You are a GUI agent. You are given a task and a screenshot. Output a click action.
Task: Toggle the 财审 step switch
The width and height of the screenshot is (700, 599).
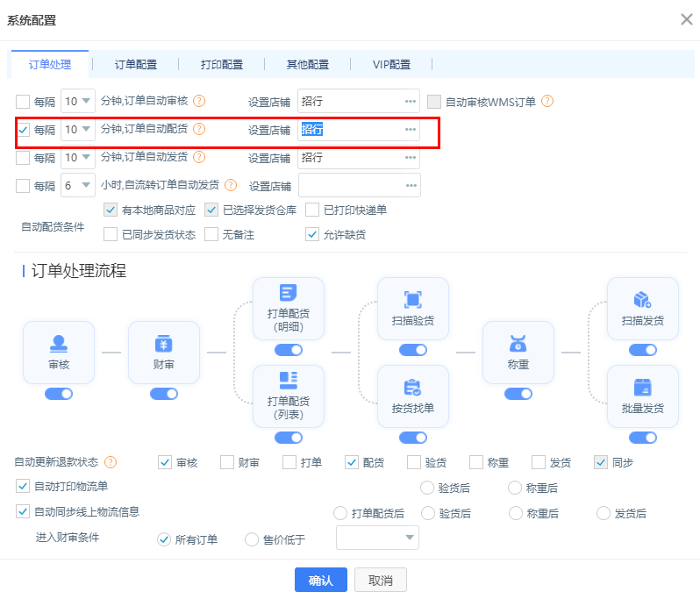164,394
